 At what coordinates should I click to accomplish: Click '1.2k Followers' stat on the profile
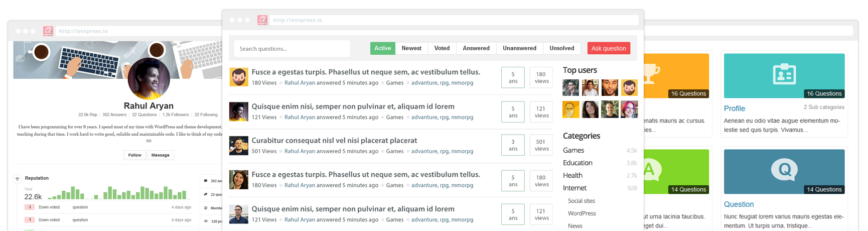176,114
